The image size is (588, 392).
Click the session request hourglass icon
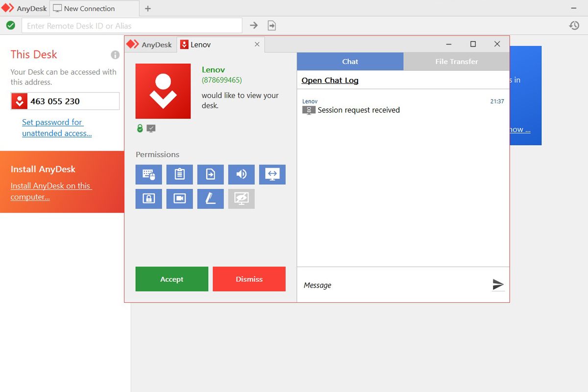(x=309, y=110)
